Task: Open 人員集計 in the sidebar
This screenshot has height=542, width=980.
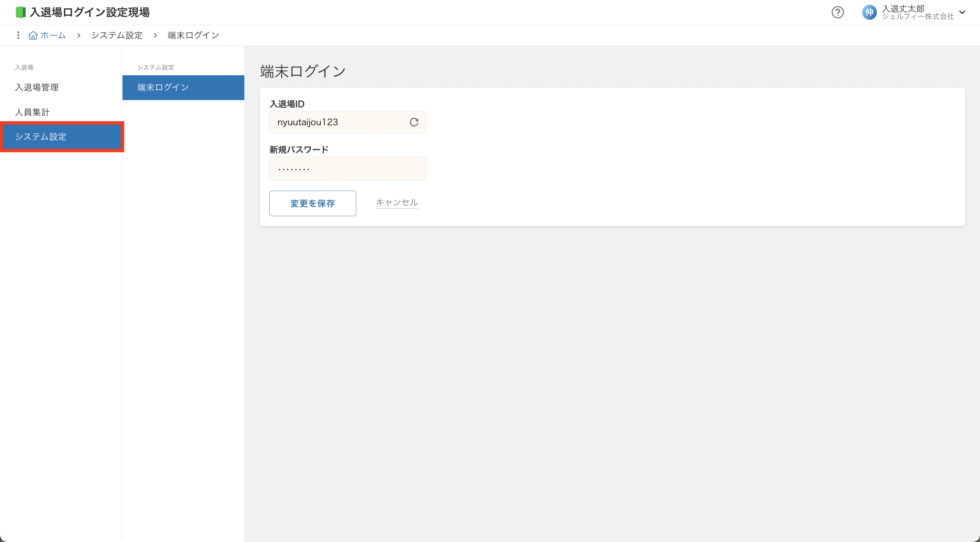Action: point(32,112)
